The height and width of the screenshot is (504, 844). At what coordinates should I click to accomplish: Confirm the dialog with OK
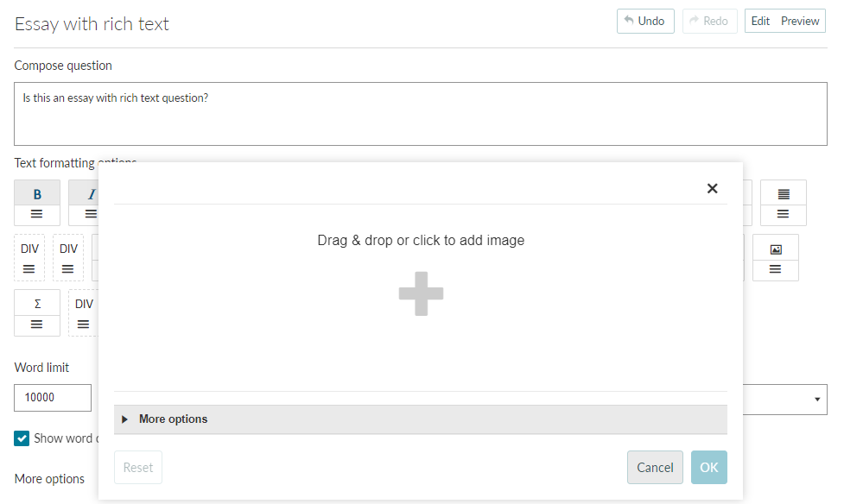[709, 468]
